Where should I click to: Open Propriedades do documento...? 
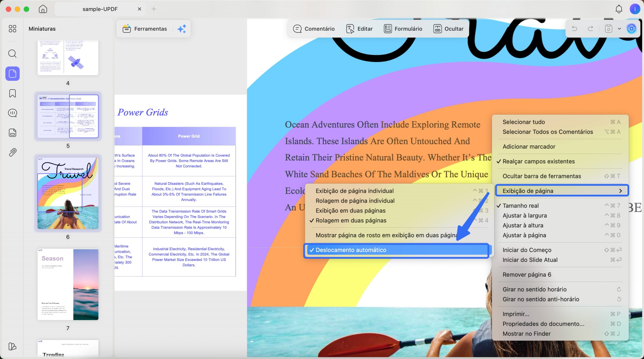560,324
